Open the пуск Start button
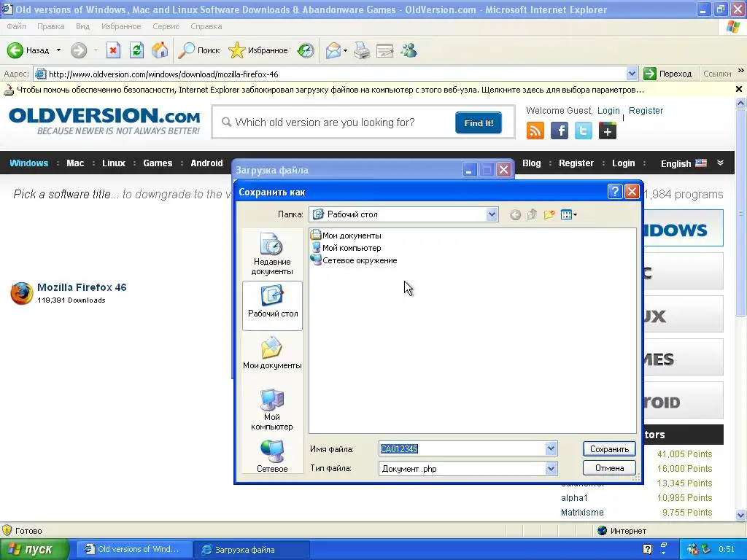Image resolution: width=747 pixels, height=560 pixels. [34, 549]
